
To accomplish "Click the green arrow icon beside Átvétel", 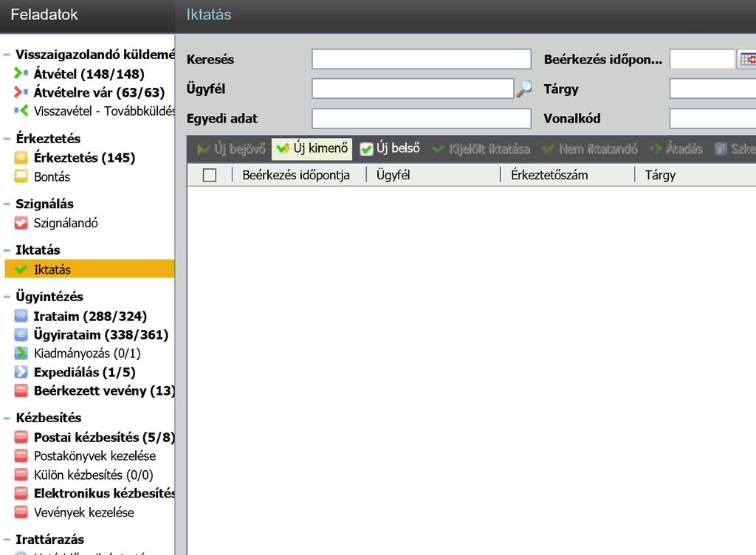I will (x=21, y=74).
